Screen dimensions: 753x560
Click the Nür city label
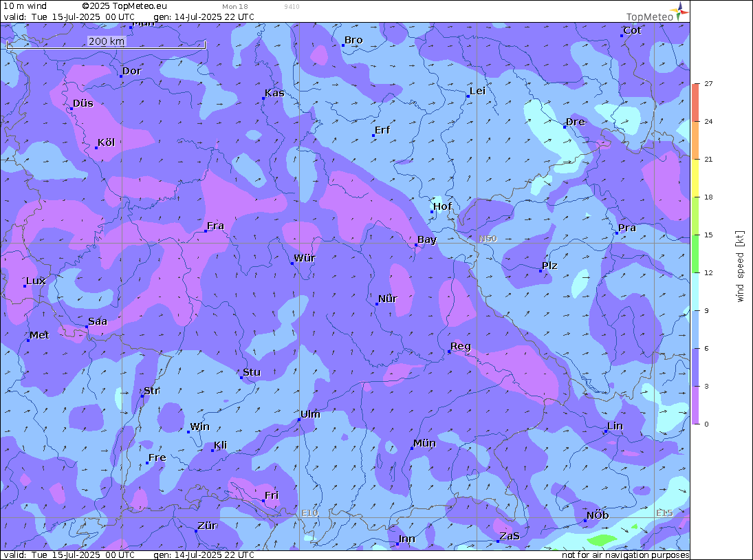pyautogui.click(x=388, y=299)
